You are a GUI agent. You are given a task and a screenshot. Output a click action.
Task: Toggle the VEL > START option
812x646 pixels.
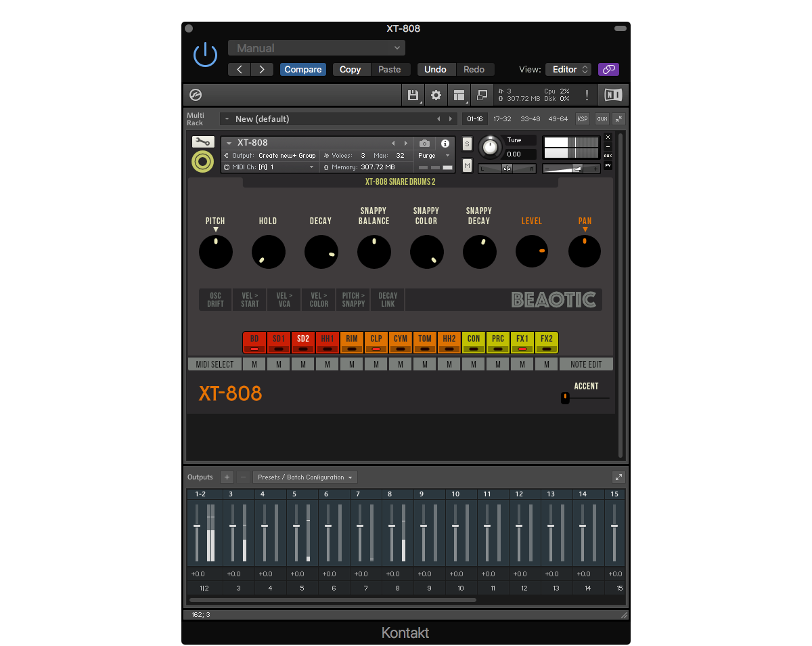tap(250, 300)
